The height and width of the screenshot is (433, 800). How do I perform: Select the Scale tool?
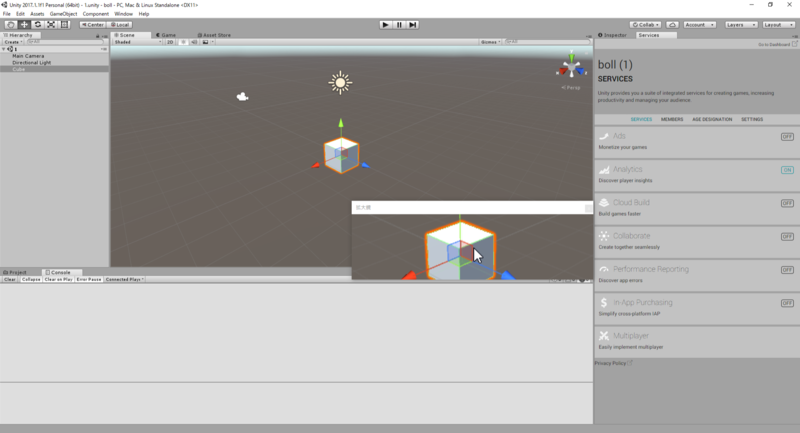pyautogui.click(x=51, y=24)
